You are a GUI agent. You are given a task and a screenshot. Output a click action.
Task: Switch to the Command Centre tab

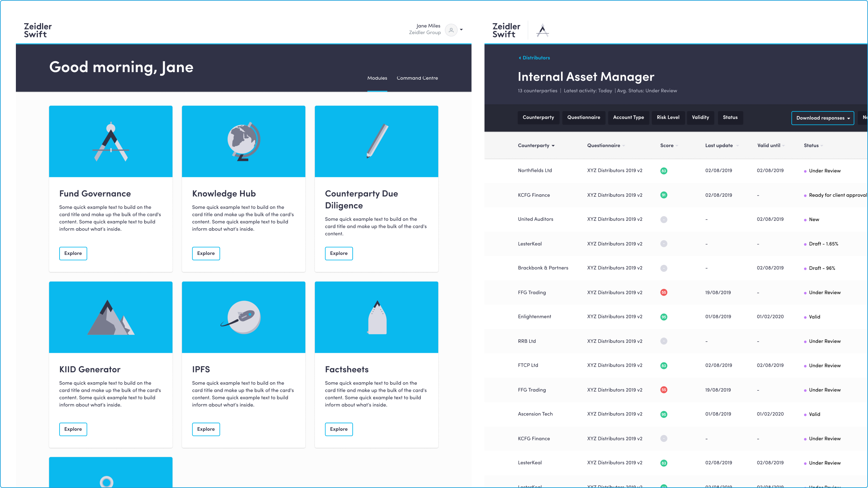click(x=417, y=78)
